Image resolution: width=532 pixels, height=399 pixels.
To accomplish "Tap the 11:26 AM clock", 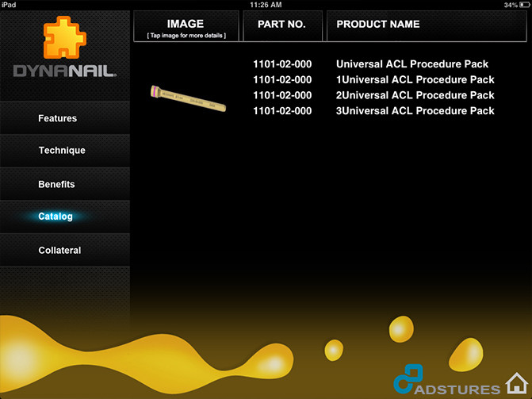I will (x=266, y=5).
